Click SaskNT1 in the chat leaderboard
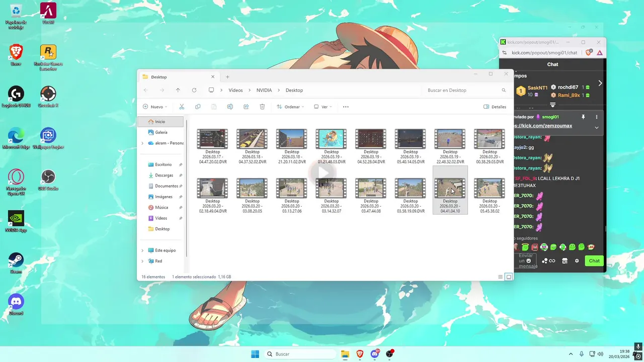 pos(537,88)
